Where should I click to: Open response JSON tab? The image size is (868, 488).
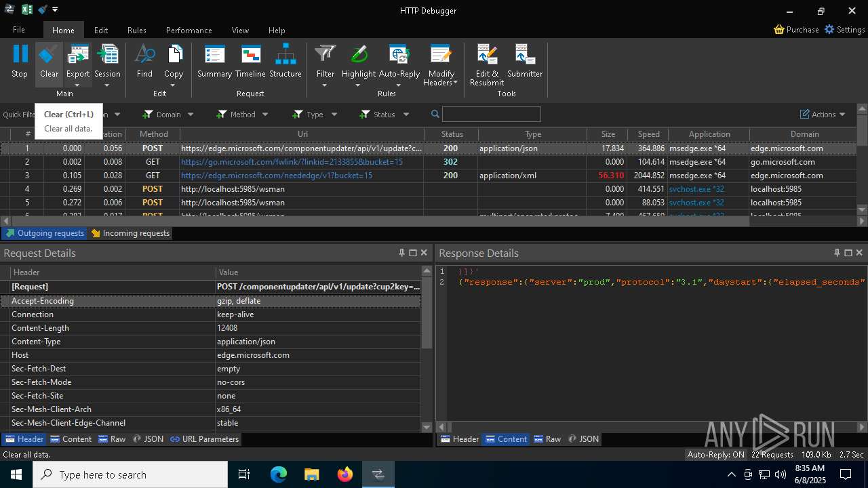point(583,439)
